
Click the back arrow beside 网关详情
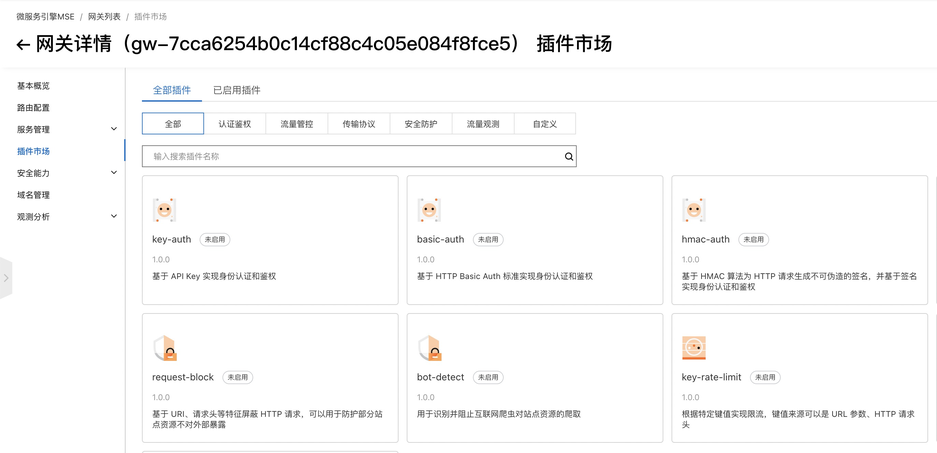pyautogui.click(x=23, y=45)
